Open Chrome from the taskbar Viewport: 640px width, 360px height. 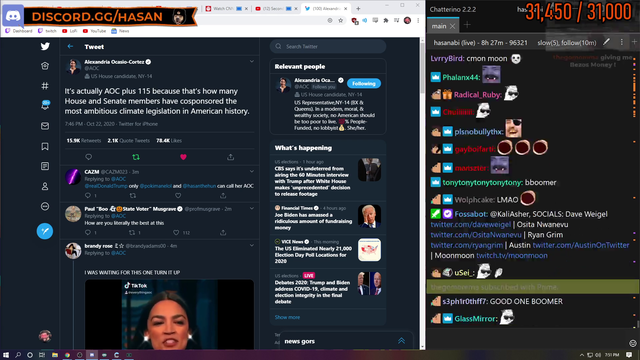(67, 355)
